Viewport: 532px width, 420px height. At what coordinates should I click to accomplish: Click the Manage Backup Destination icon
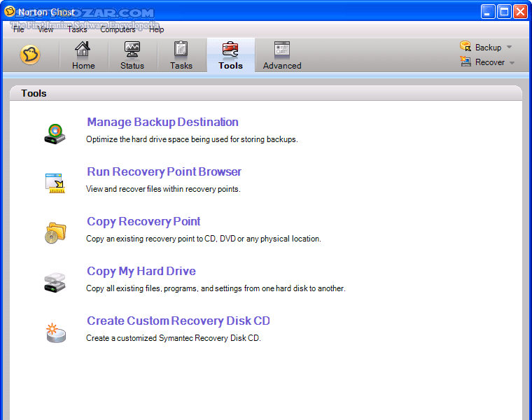coord(55,133)
